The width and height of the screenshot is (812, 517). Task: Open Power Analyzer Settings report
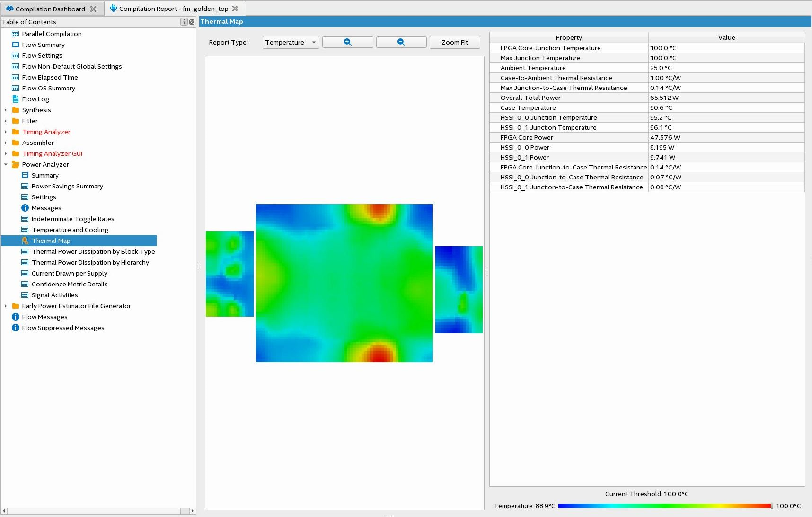(44, 197)
